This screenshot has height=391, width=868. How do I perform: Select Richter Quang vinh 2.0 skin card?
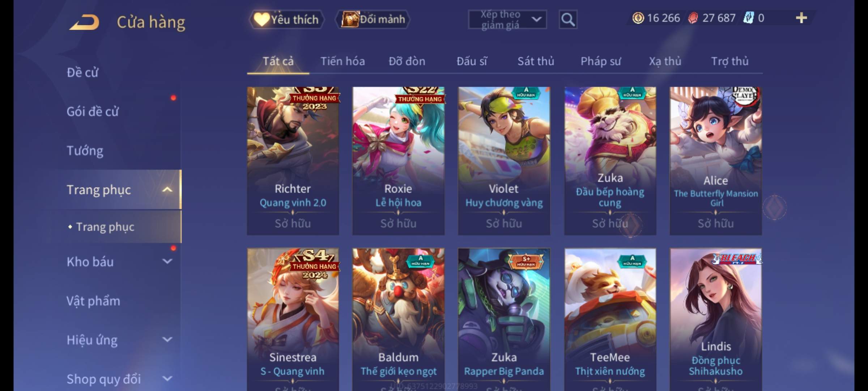[293, 161]
